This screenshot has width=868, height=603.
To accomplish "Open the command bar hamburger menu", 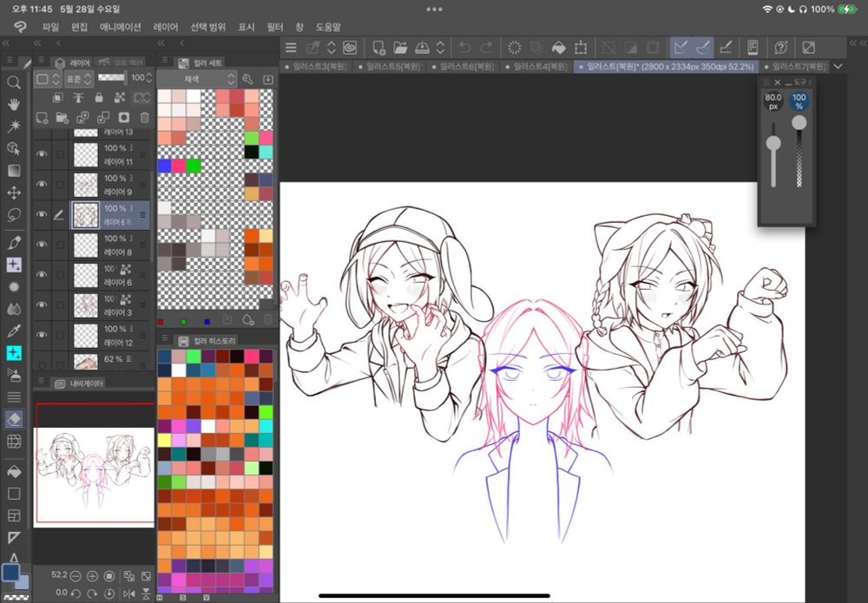I will [291, 48].
